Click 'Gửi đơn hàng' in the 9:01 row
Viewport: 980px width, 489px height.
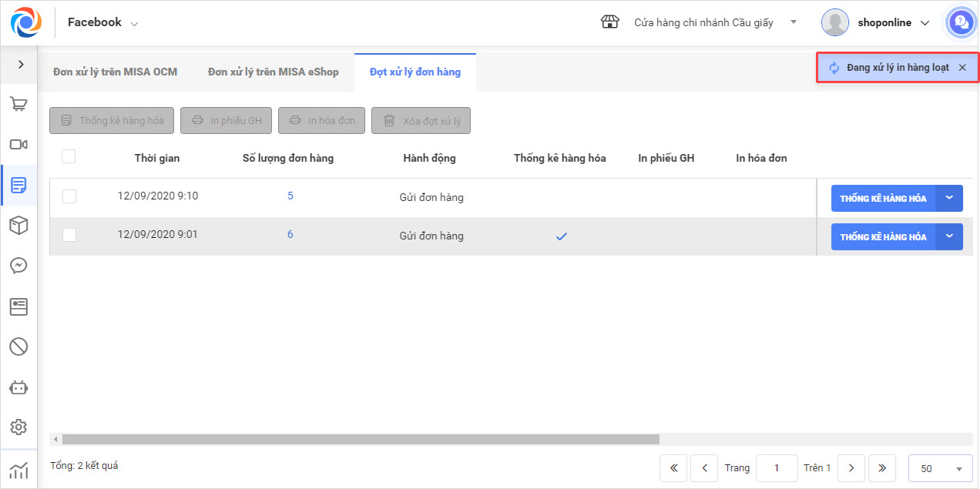coord(431,236)
